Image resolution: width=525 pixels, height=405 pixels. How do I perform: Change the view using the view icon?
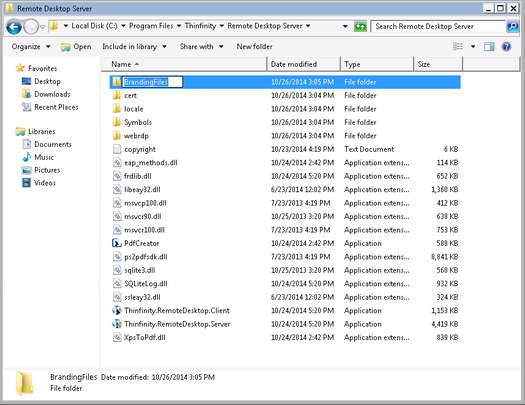pyautogui.click(x=458, y=47)
